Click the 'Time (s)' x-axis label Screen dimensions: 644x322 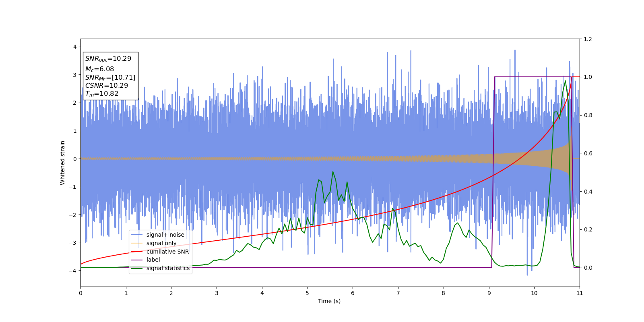[x=329, y=301]
